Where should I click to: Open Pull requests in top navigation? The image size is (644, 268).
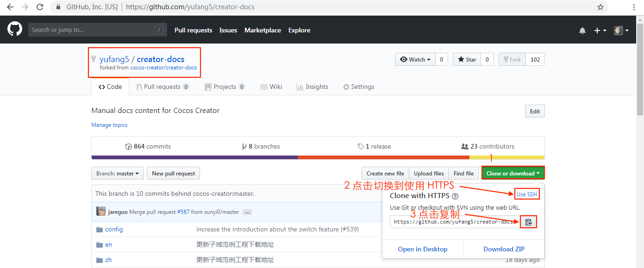coord(193,30)
